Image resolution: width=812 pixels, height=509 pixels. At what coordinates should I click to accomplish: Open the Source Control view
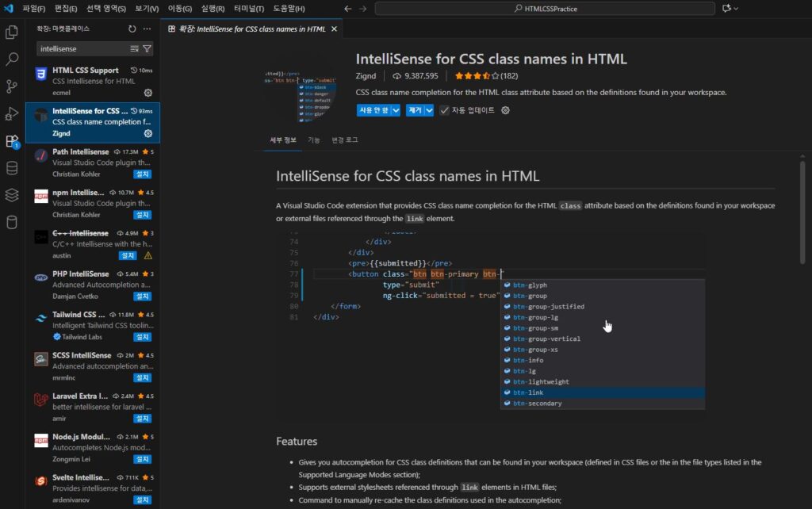(x=11, y=85)
